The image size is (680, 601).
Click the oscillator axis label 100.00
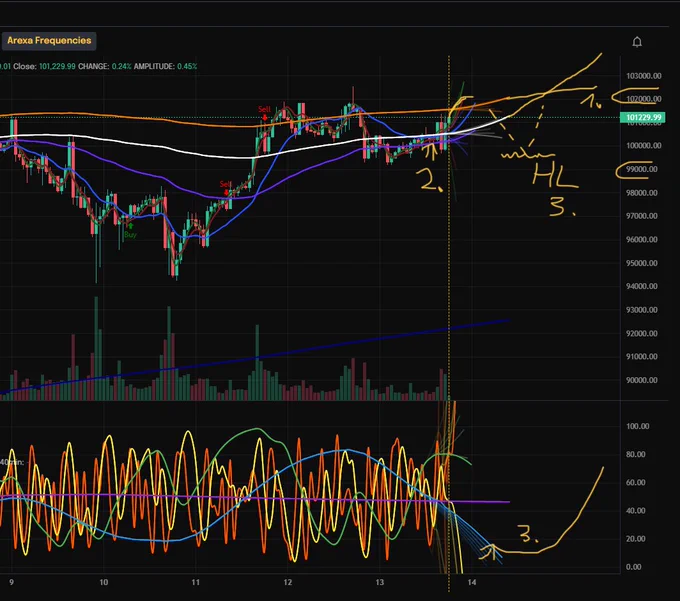[x=638, y=426]
